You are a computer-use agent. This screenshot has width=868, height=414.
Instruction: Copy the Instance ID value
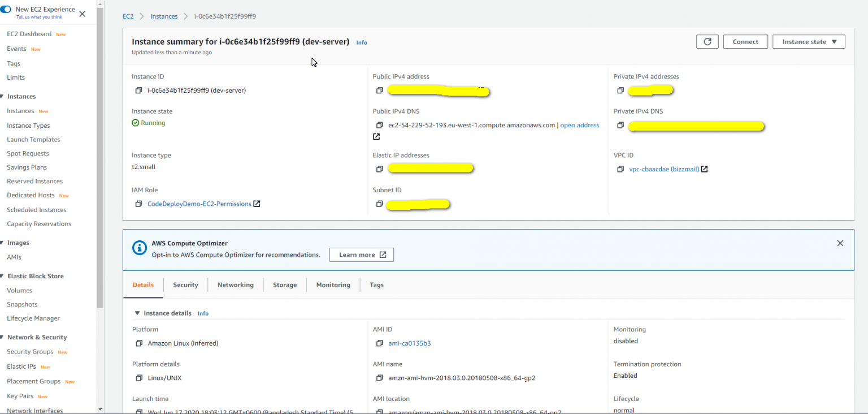138,90
